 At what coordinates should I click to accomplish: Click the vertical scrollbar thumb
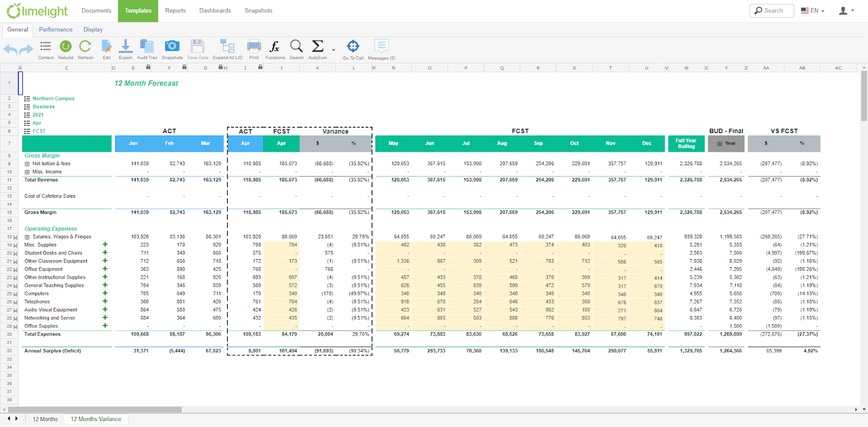(x=864, y=96)
